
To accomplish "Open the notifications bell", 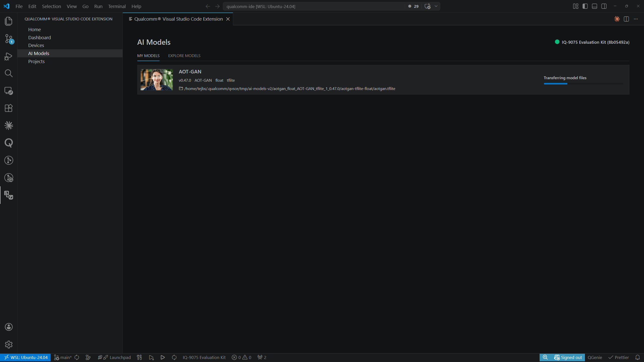I will tap(637, 357).
